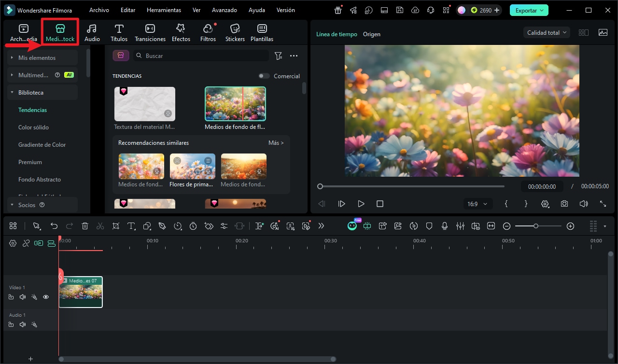This screenshot has height=364, width=618.
Task: Expand Mis elementos section
Action: [42, 58]
